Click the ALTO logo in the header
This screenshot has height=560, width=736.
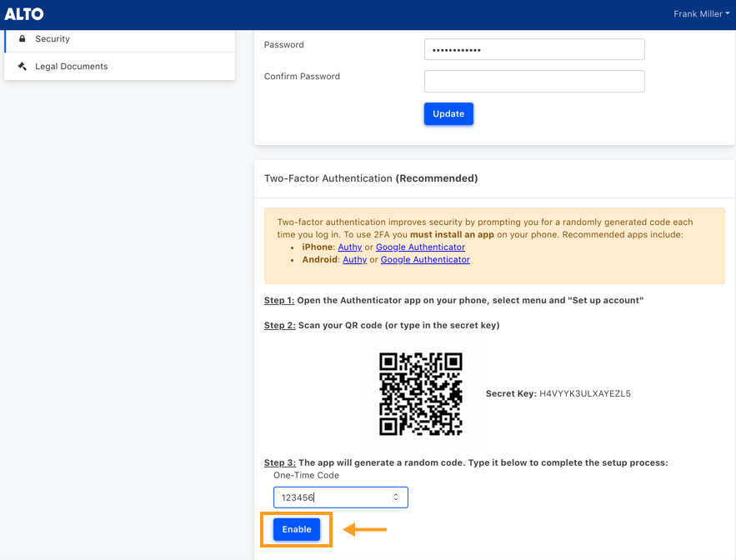click(x=24, y=14)
